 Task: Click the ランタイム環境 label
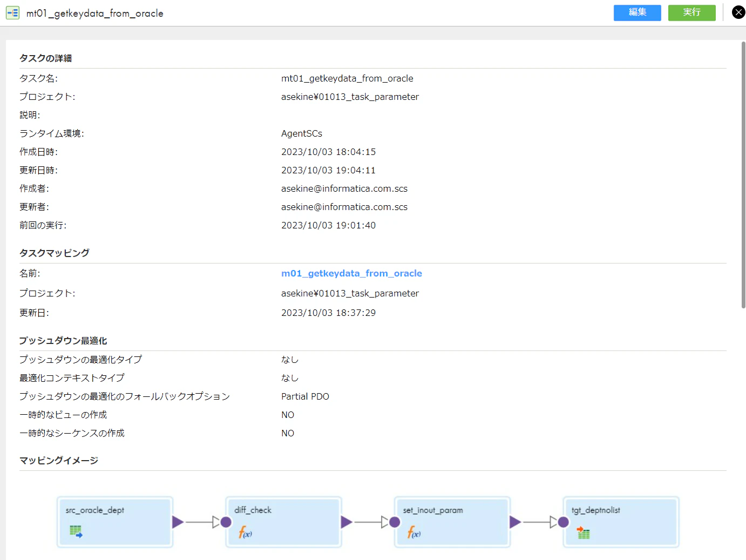pyautogui.click(x=52, y=133)
